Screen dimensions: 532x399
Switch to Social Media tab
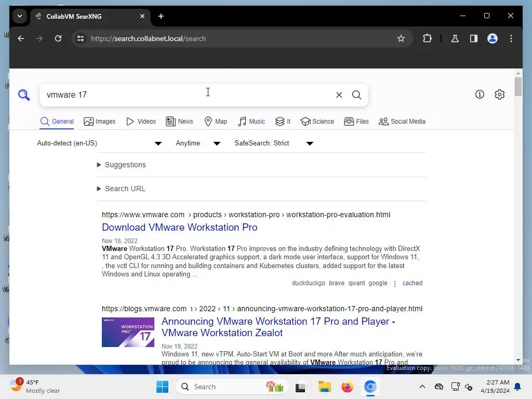click(x=402, y=122)
